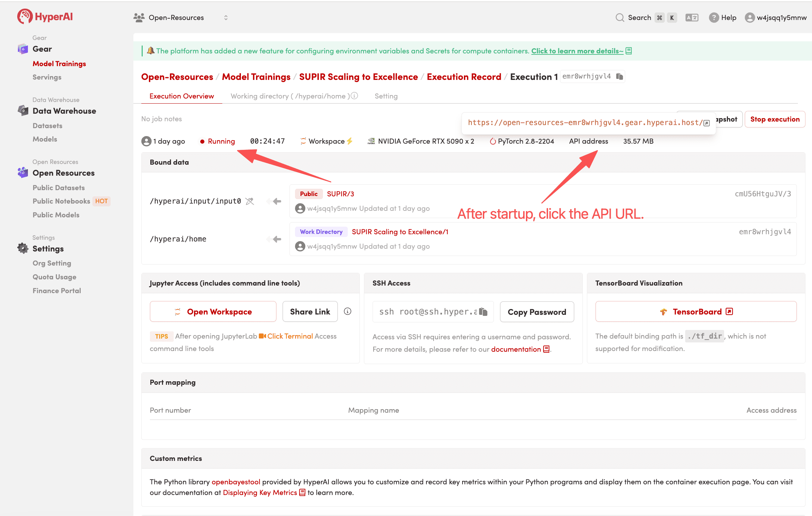Open Org Setting in sidebar
The image size is (812, 516).
[52, 263]
